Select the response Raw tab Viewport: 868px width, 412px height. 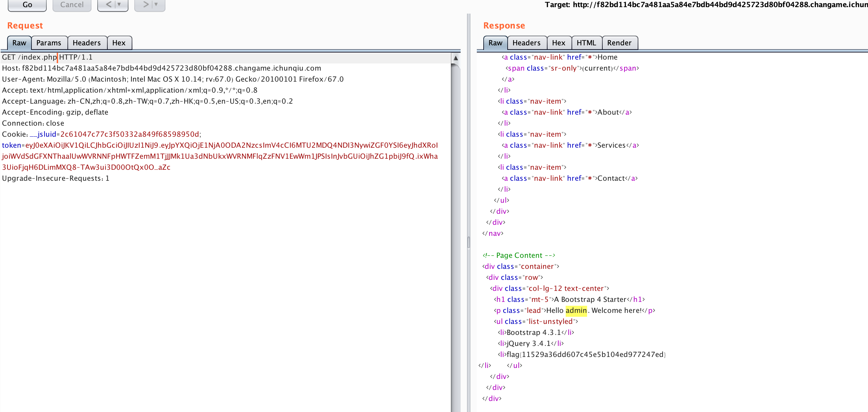pyautogui.click(x=495, y=43)
